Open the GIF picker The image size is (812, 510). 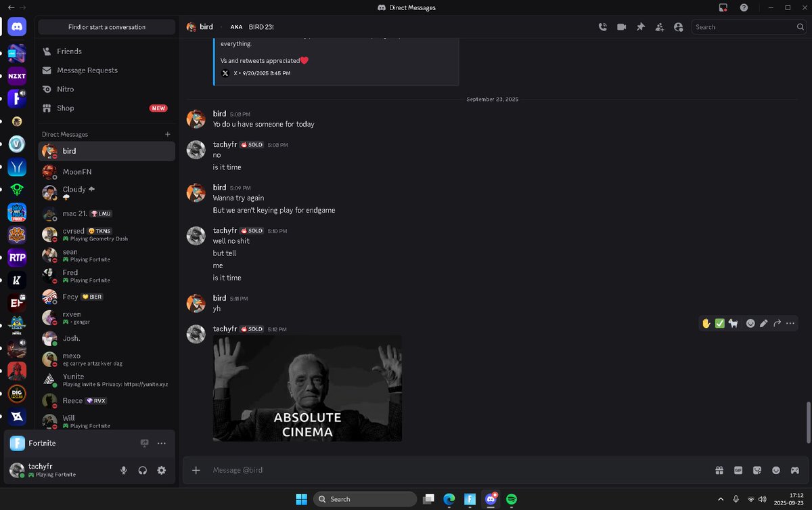738,470
